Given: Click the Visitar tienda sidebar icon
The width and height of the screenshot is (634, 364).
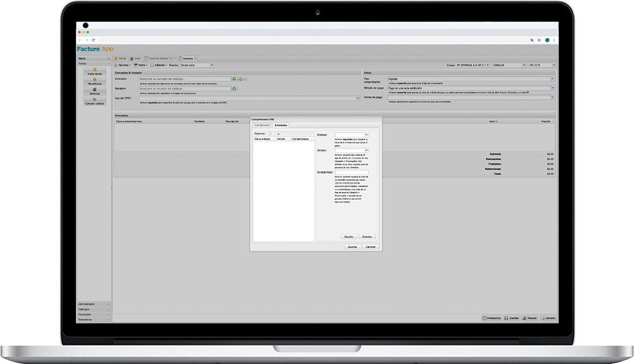Looking at the screenshot, I should [94, 71].
